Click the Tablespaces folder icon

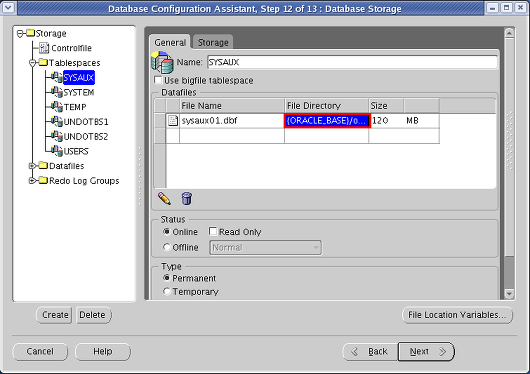pos(43,62)
